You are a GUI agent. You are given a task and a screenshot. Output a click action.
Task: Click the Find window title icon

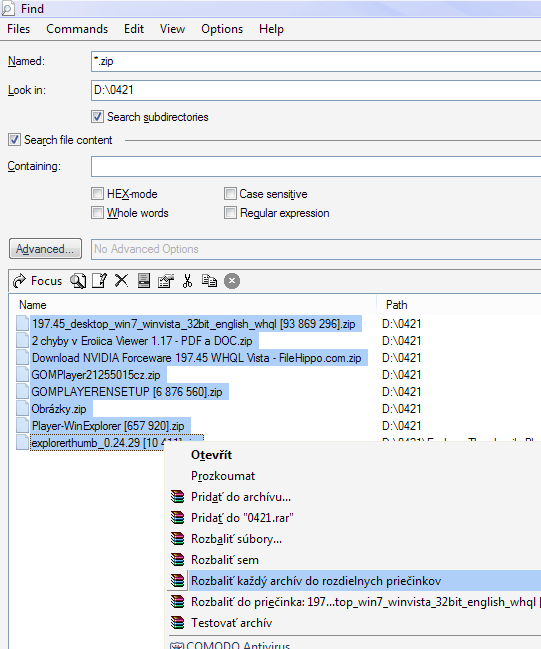[8, 9]
